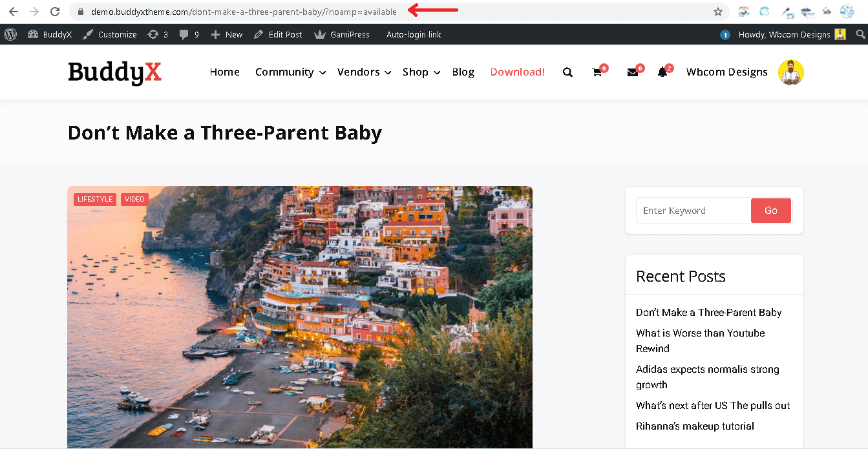
Task: Open recent post Don't Make a Three-Parent Baby
Action: tap(709, 313)
